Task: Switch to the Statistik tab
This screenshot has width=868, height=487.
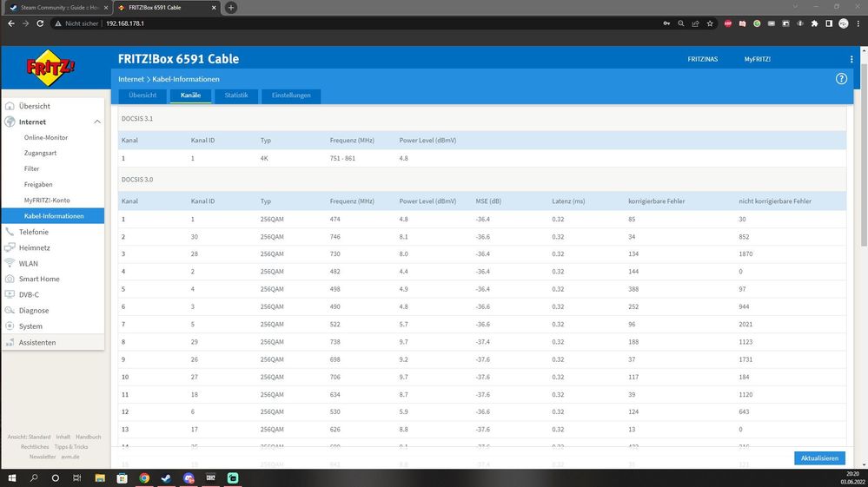Action: click(235, 95)
